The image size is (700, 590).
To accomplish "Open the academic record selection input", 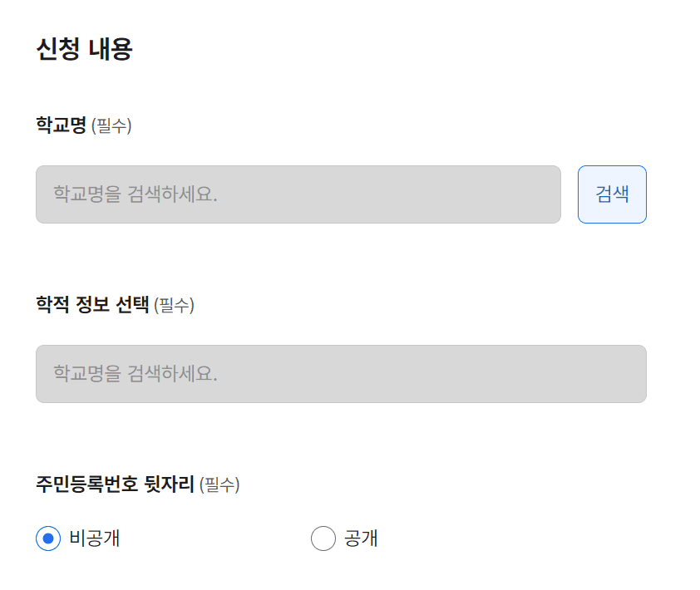I will [341, 374].
